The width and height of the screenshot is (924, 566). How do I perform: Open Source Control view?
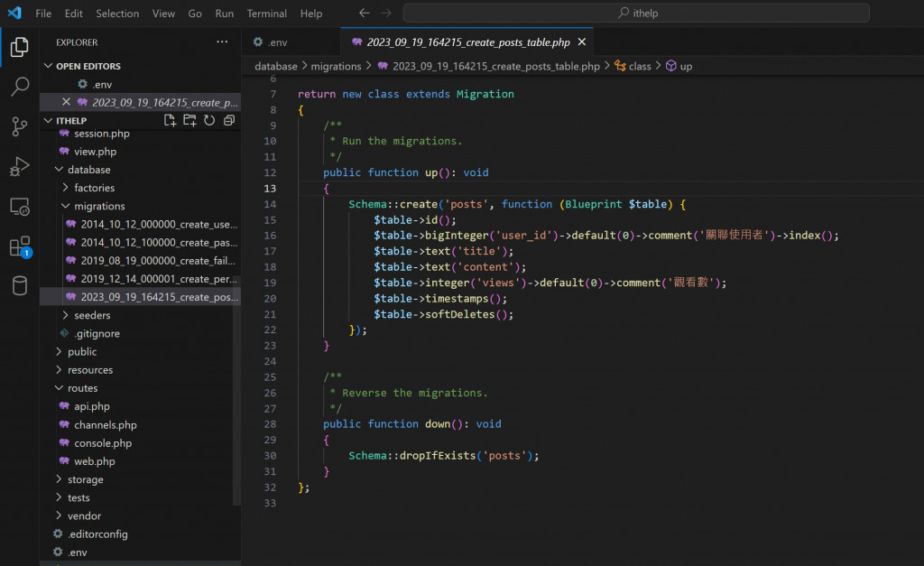pyautogui.click(x=20, y=126)
